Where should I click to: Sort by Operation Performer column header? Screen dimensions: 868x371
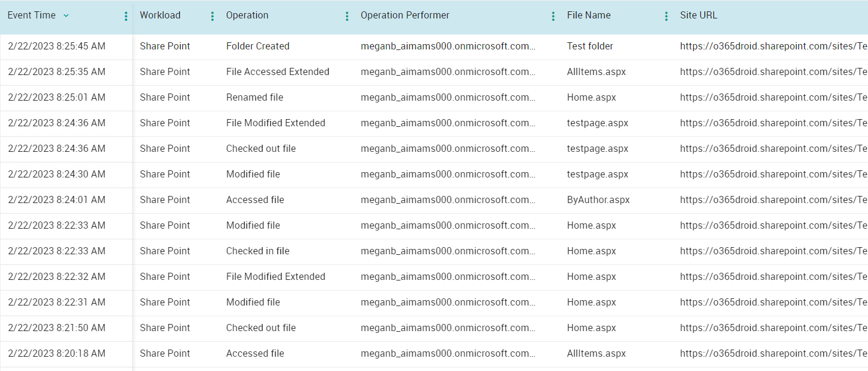(x=405, y=15)
